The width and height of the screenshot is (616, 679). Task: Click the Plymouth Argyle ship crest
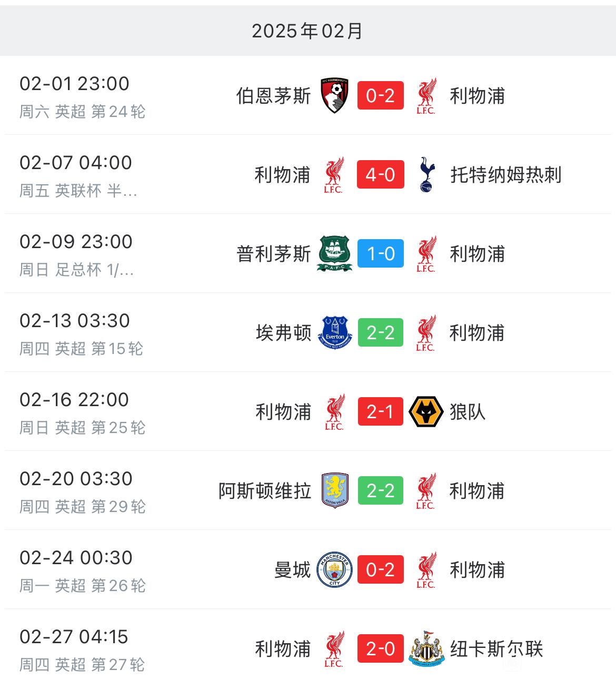[x=335, y=253]
